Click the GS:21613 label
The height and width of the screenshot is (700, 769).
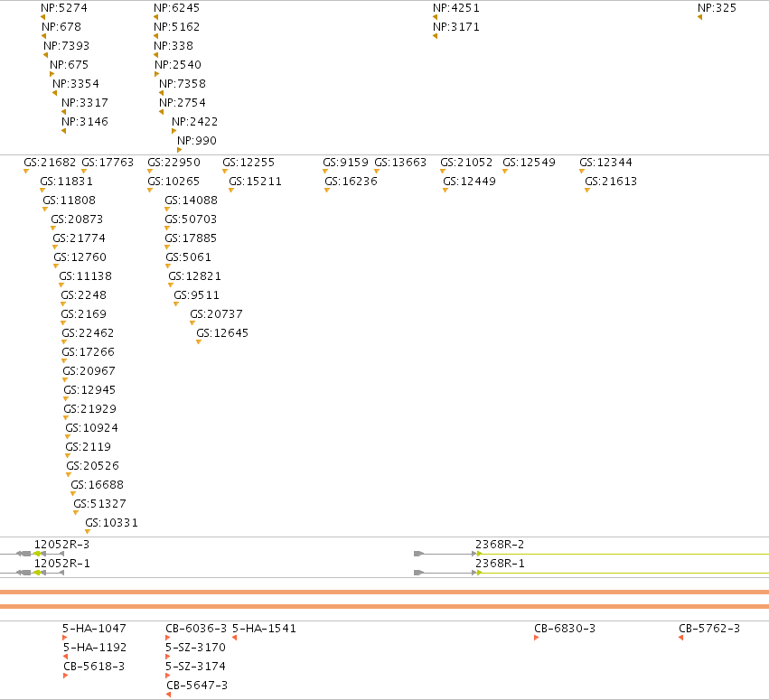pos(611,182)
